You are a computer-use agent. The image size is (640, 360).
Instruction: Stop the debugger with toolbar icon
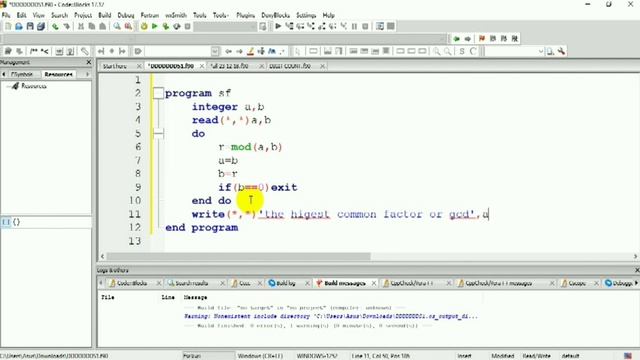click(365, 27)
